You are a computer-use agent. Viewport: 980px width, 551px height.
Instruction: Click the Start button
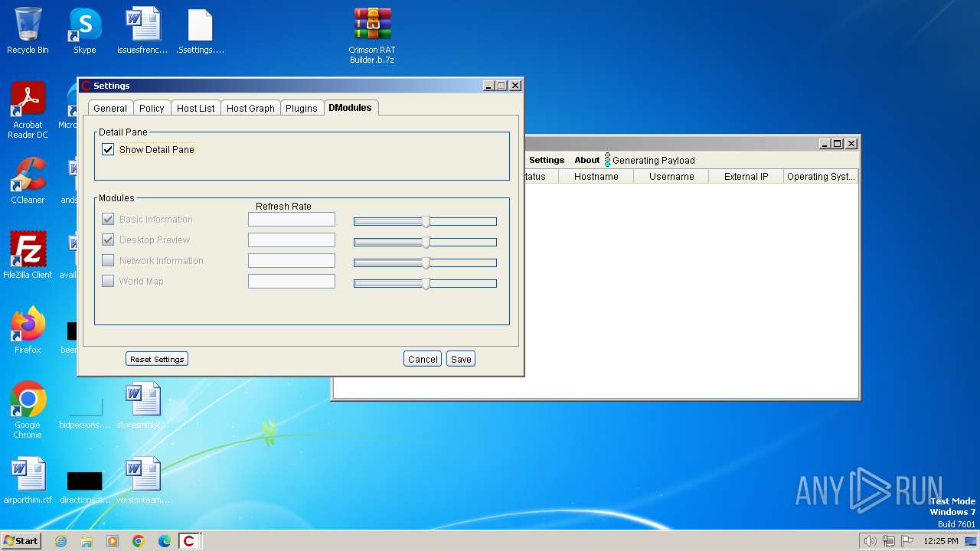click(21, 541)
